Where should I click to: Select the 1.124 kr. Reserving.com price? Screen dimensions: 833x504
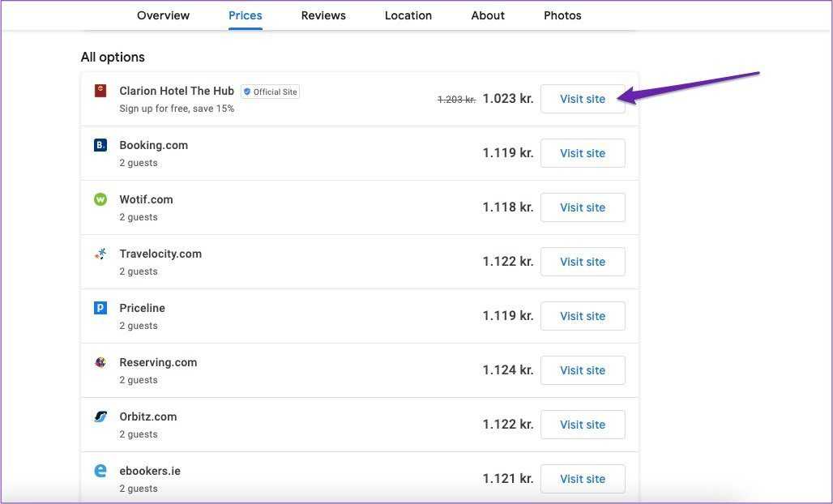pos(508,370)
